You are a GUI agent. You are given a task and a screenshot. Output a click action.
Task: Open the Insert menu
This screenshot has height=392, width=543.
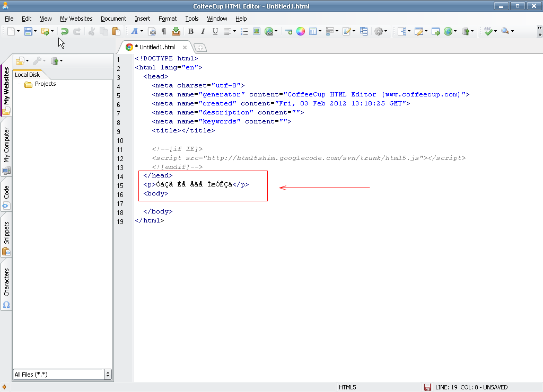[142, 19]
